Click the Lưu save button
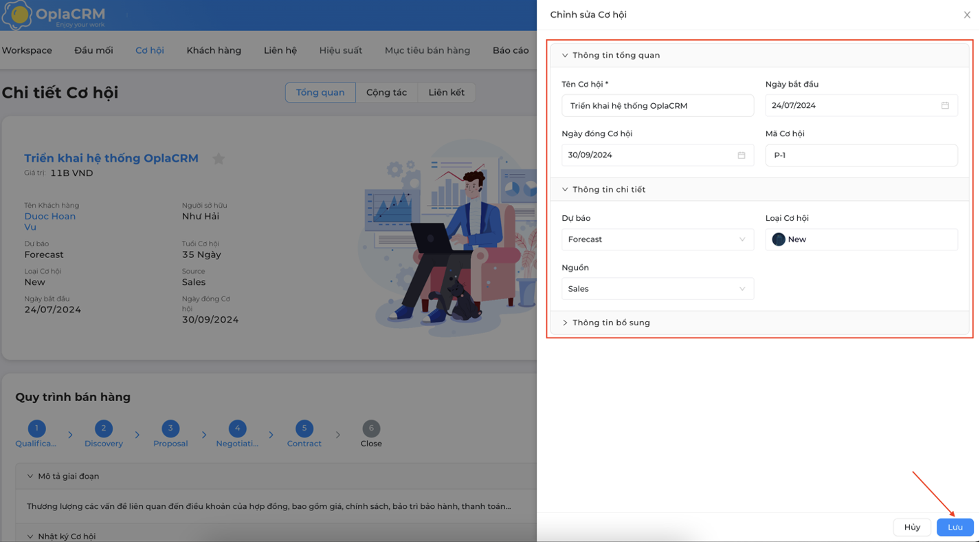 [x=955, y=527]
